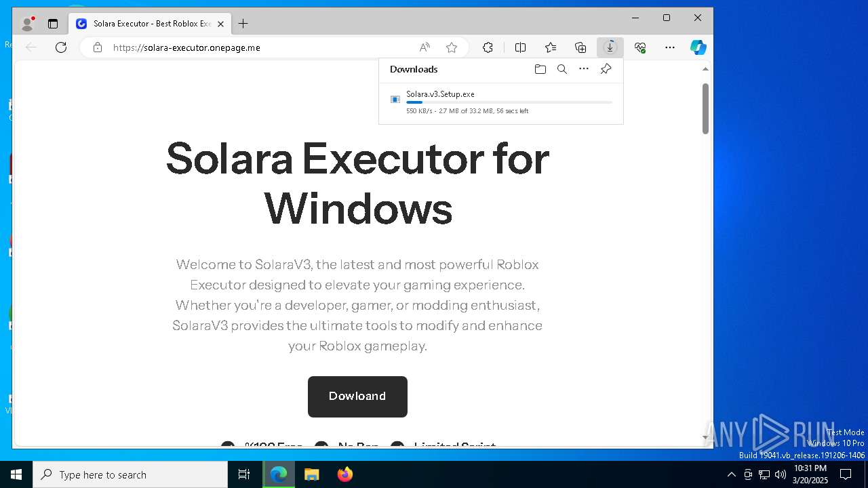The image size is (868, 488).
Task: Open the Windows Start menu
Action: click(x=16, y=474)
